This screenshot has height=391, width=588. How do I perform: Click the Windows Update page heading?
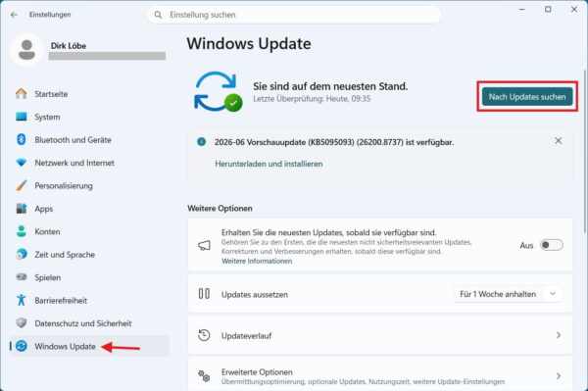point(249,44)
